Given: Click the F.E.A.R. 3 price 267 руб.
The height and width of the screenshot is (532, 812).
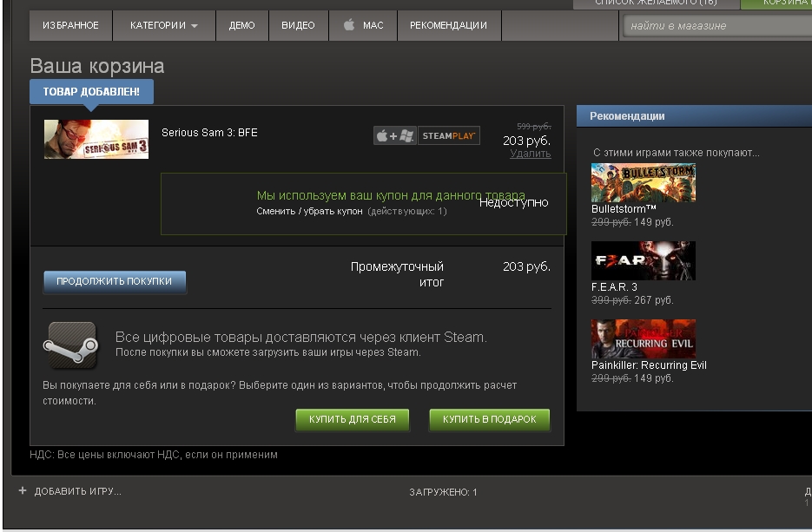Looking at the screenshot, I should point(654,300).
